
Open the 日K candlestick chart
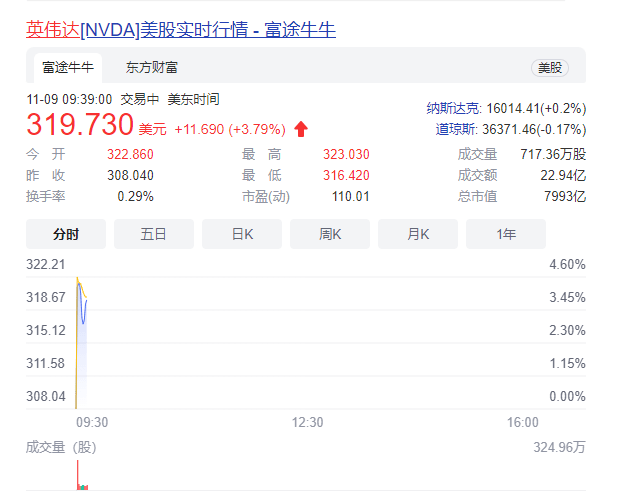[x=242, y=234]
